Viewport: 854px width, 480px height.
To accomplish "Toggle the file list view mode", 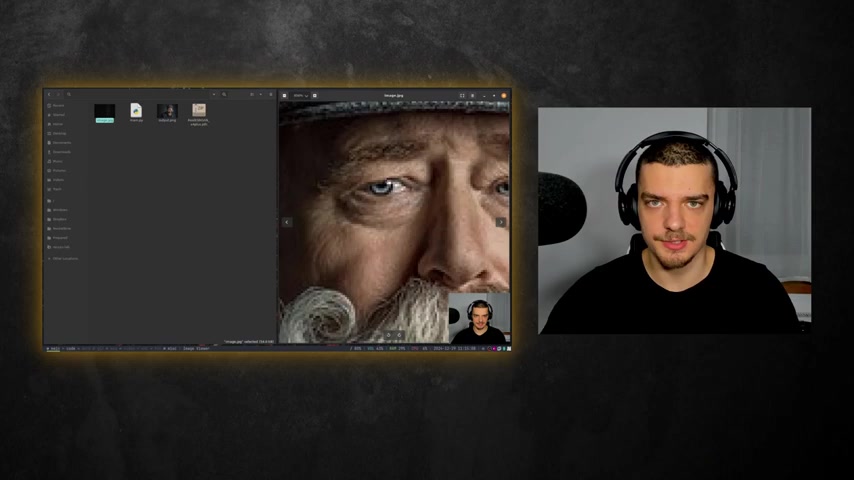I will coord(252,95).
